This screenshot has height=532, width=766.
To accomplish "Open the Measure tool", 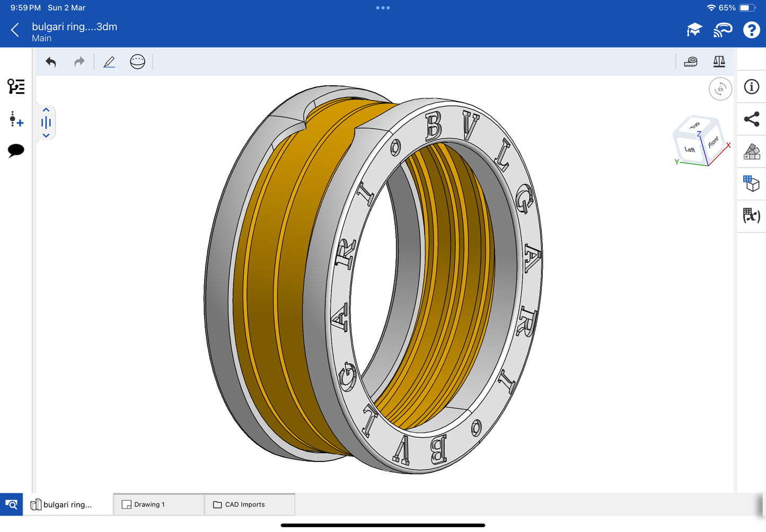I will [691, 62].
